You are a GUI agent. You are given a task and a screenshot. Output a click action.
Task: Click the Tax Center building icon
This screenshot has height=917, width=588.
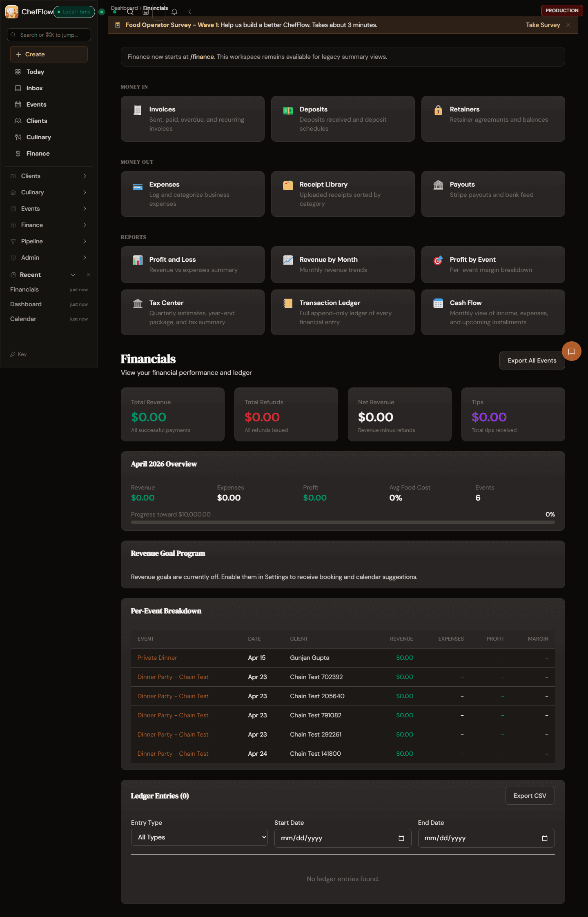click(x=138, y=303)
